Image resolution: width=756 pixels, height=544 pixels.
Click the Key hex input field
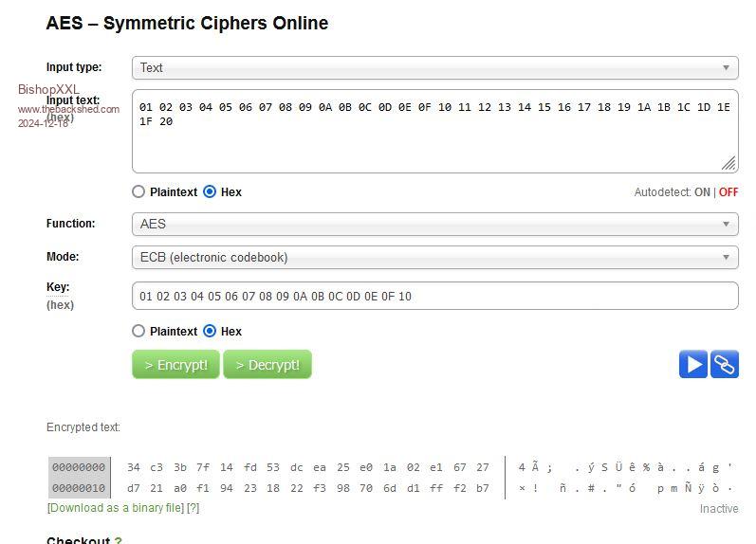click(x=434, y=296)
